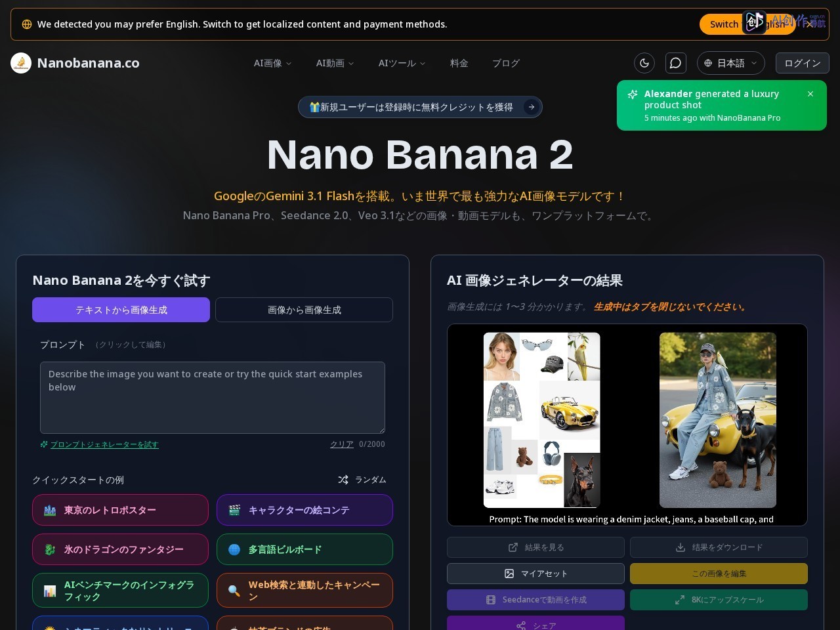
Task: Click the Switch to English button
Action: [747, 24]
